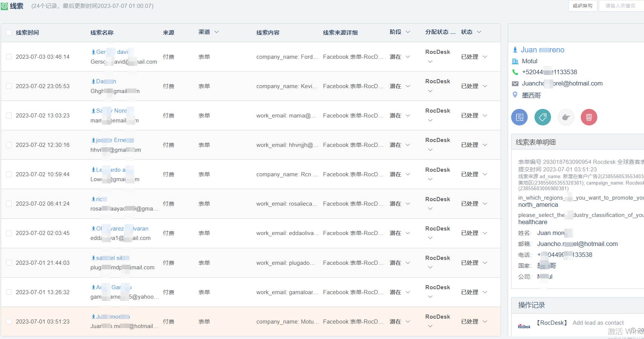
Task: Click the red trash delete icon
Action: click(x=589, y=117)
